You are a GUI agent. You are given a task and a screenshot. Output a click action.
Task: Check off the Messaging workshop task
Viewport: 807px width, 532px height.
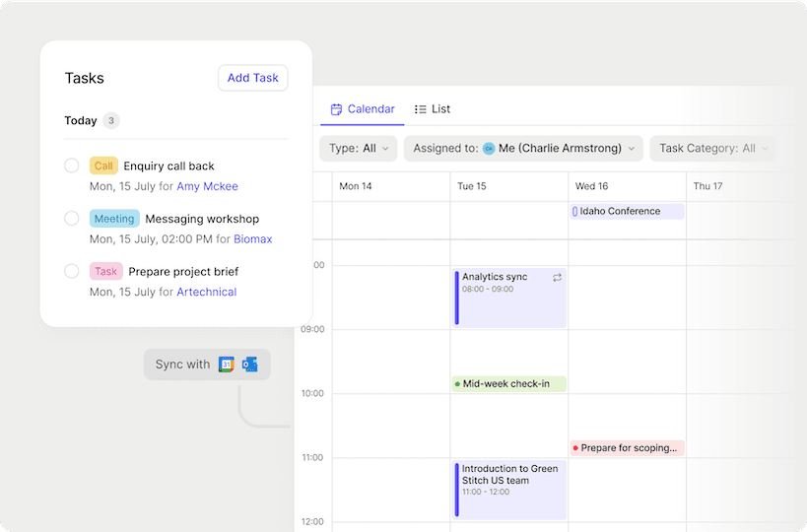(71, 218)
